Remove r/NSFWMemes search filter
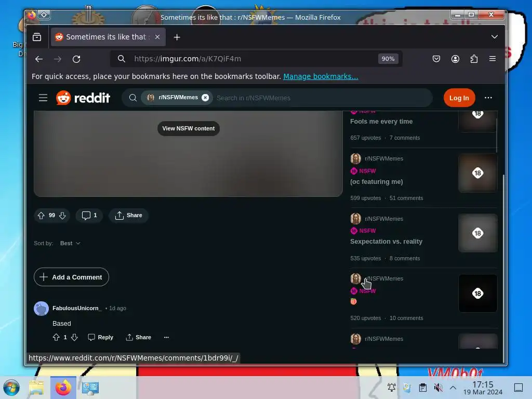 click(x=205, y=97)
